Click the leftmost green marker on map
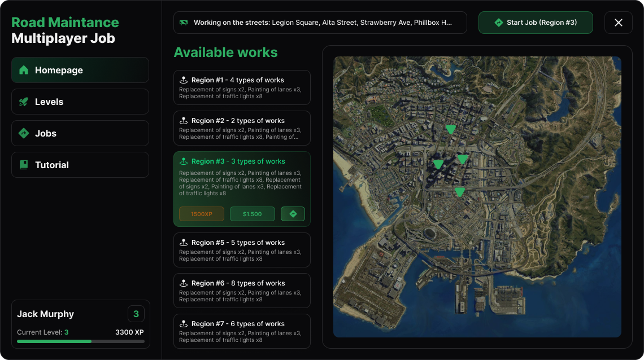 438,164
